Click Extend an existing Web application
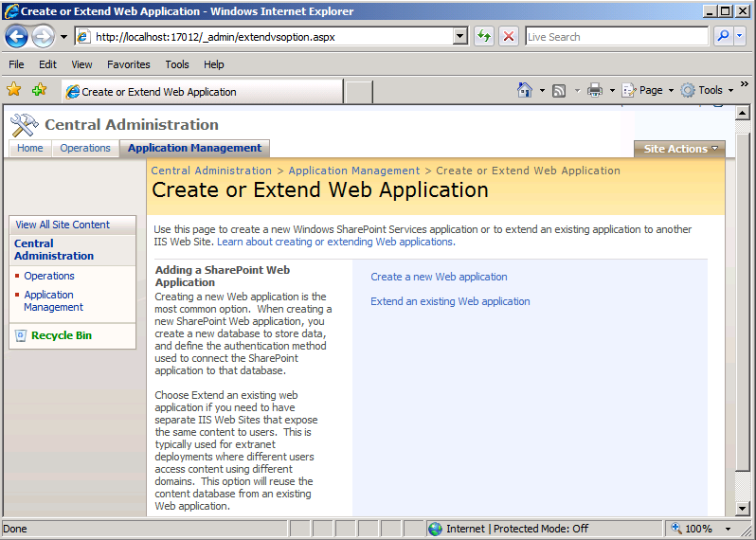The image size is (756, 540). (x=450, y=301)
